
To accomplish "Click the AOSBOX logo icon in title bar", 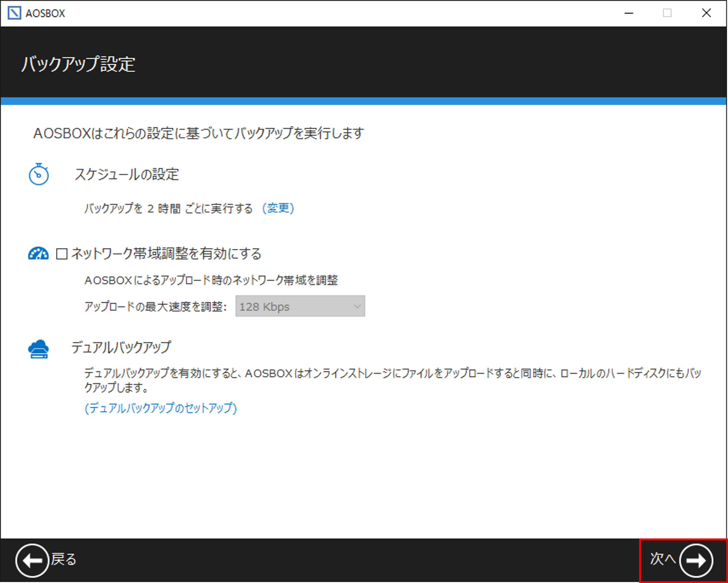I will [15, 13].
